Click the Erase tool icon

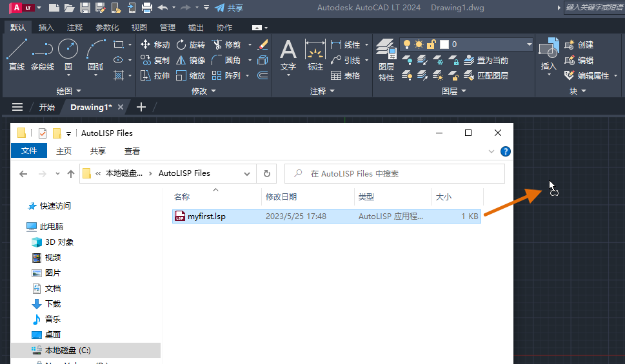pyautogui.click(x=263, y=44)
